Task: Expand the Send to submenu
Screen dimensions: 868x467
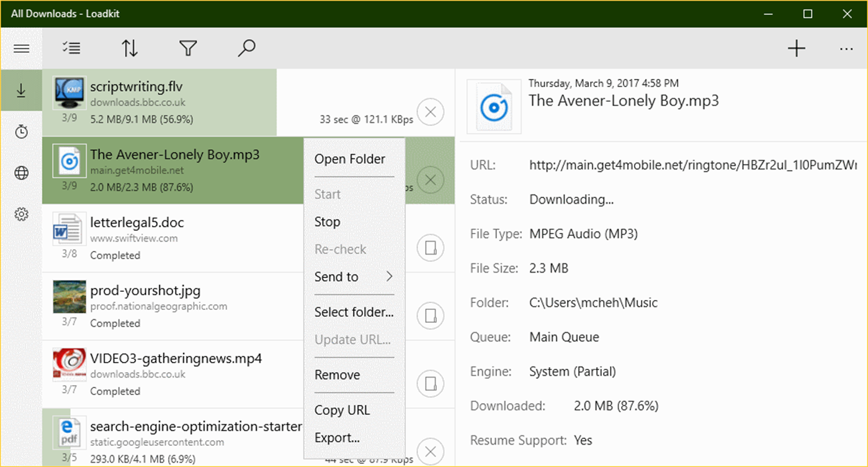Action: pyautogui.click(x=354, y=277)
